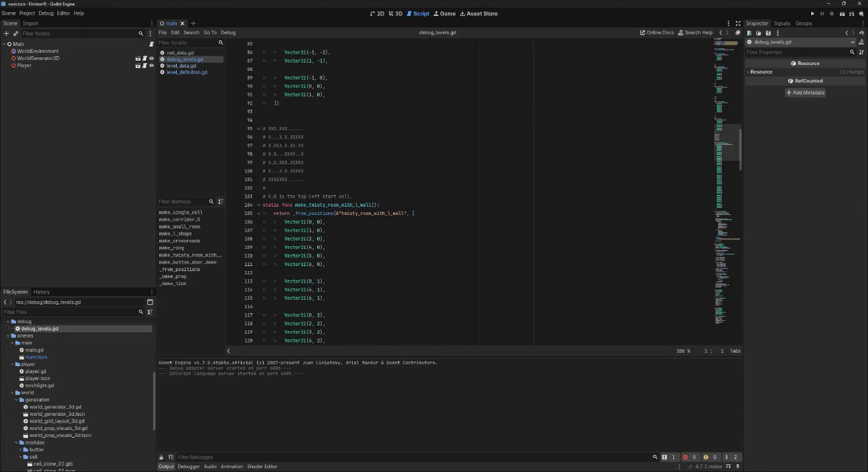Click the Run Current Scene clapper icon
This screenshot has height=472, width=868.
(842, 13)
